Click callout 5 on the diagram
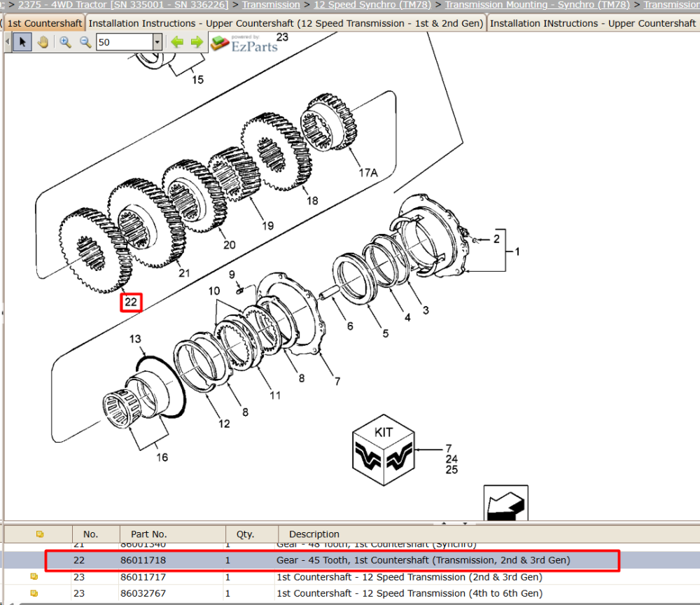700x605 pixels. click(385, 333)
